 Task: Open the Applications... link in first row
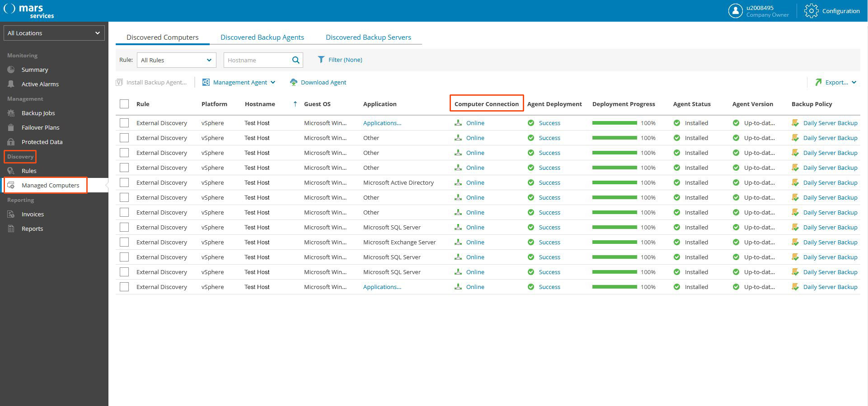pos(382,123)
